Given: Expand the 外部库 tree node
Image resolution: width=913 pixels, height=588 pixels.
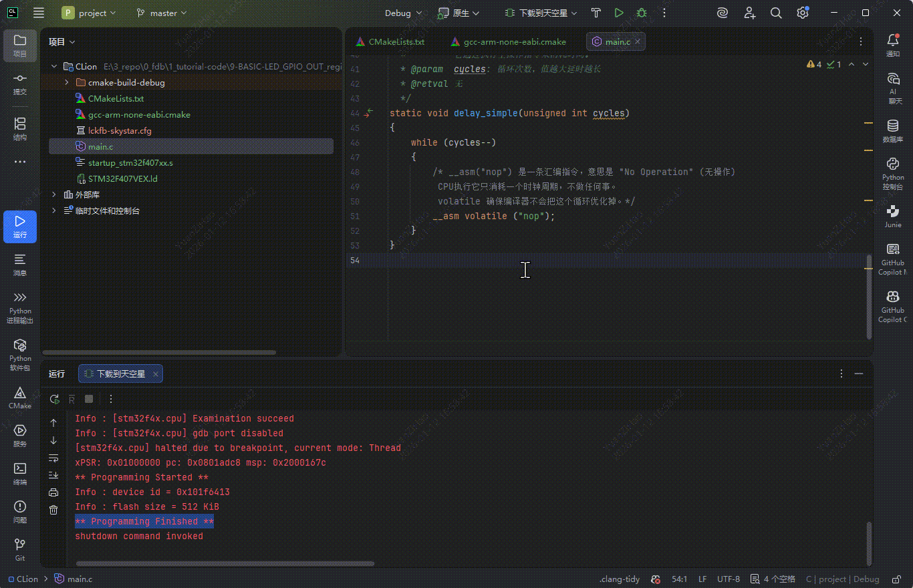Looking at the screenshot, I should click(x=54, y=194).
